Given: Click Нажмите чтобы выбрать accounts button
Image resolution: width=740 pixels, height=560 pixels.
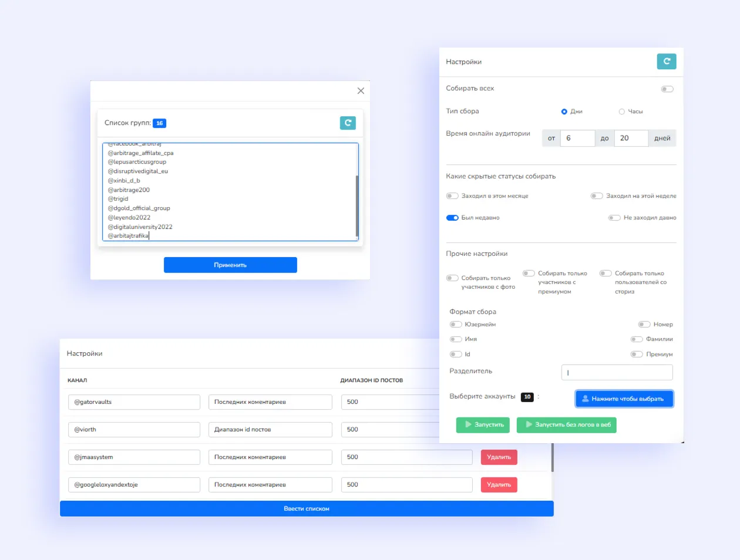Looking at the screenshot, I should [x=624, y=399].
